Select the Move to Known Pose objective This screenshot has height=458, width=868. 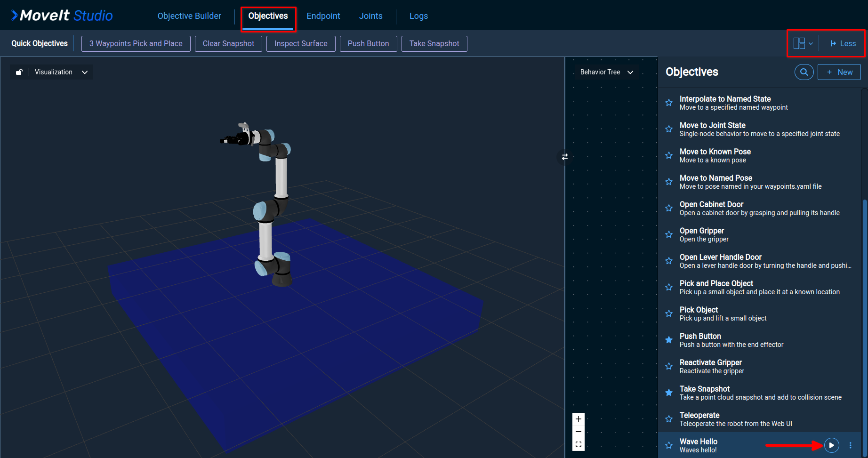click(759, 155)
